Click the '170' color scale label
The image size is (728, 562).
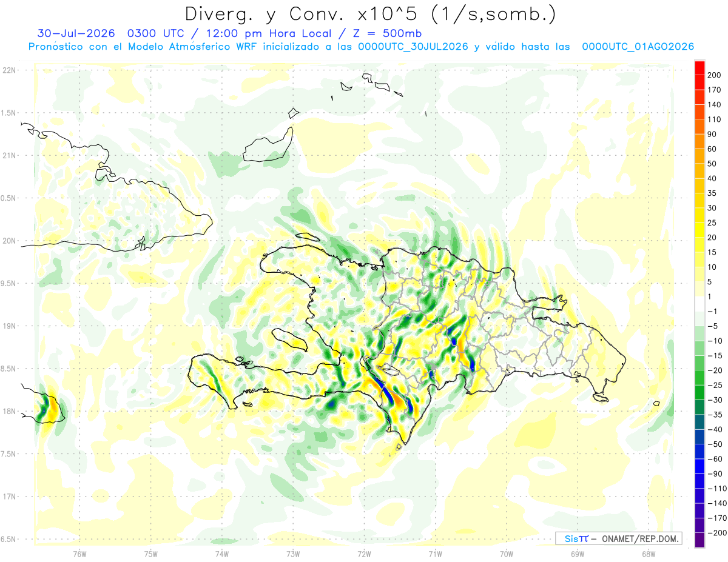coord(714,90)
